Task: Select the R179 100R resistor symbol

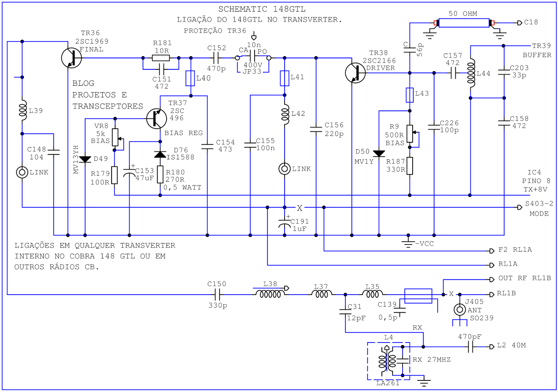Action: (x=114, y=175)
